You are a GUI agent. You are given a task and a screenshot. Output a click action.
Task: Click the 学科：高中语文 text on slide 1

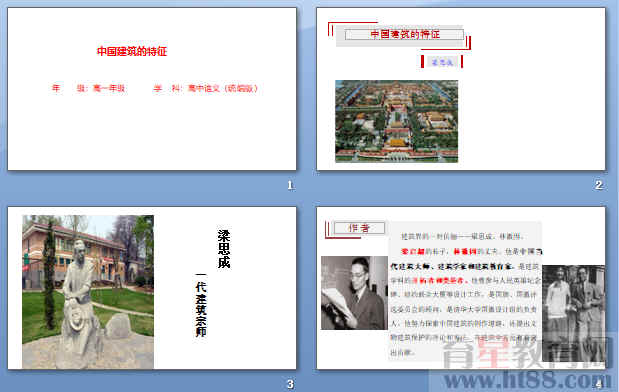pos(206,88)
